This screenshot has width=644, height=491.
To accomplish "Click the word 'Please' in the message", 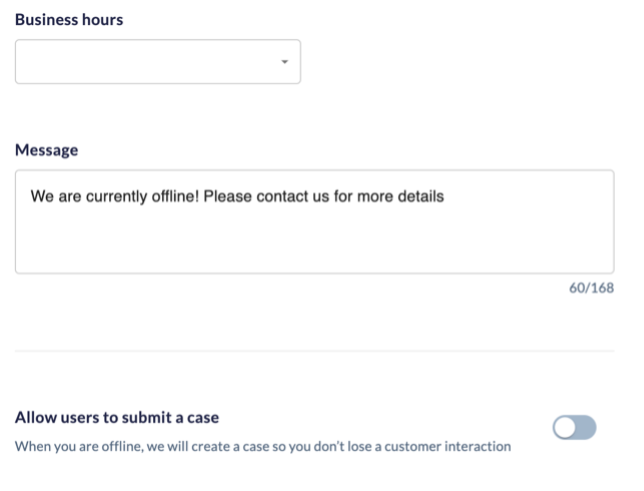I will (228, 196).
